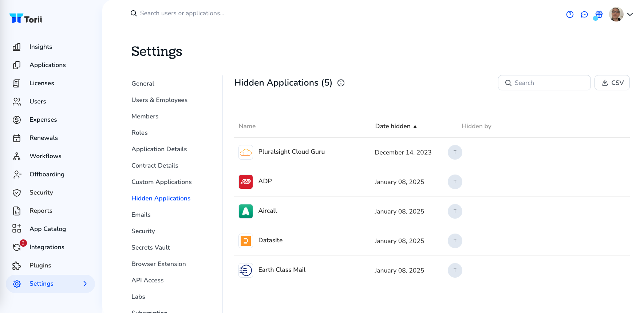This screenshot has width=644, height=313.
Task: Open the gift what's new icon
Action: (599, 15)
